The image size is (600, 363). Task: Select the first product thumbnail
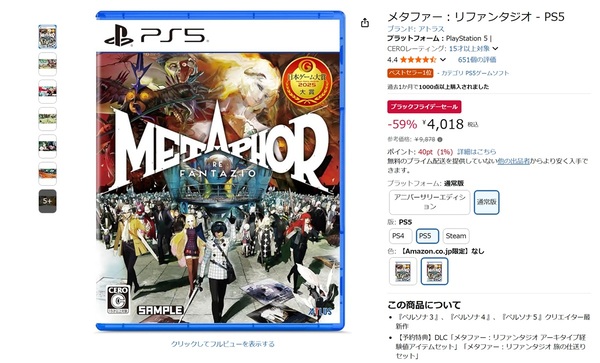47,37
